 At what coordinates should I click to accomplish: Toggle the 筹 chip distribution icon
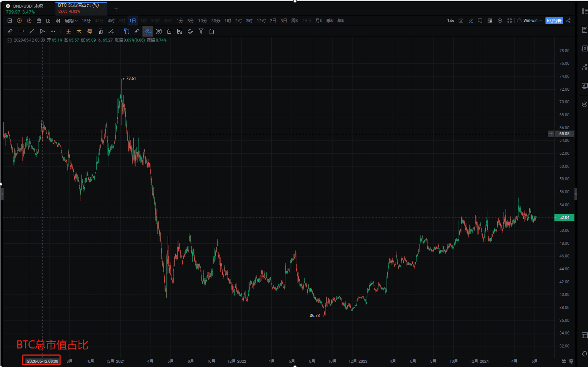[89, 31]
